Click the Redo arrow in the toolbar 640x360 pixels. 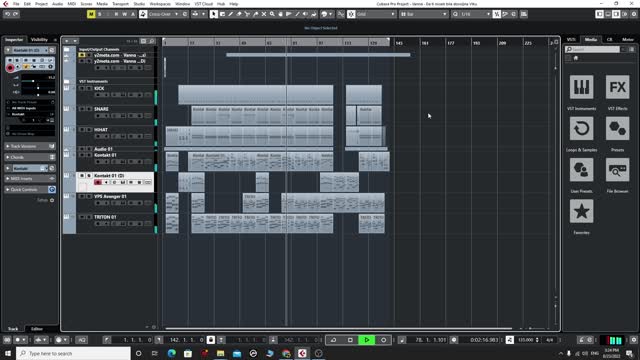tap(16, 14)
